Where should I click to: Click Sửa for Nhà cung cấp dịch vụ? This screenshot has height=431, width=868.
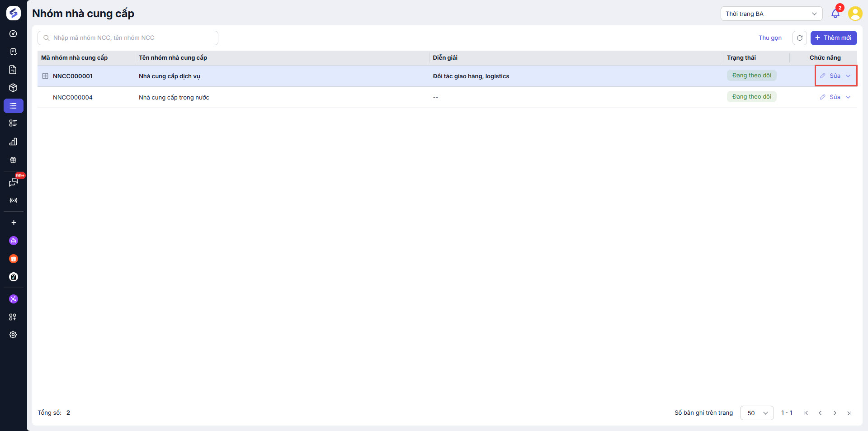point(835,76)
